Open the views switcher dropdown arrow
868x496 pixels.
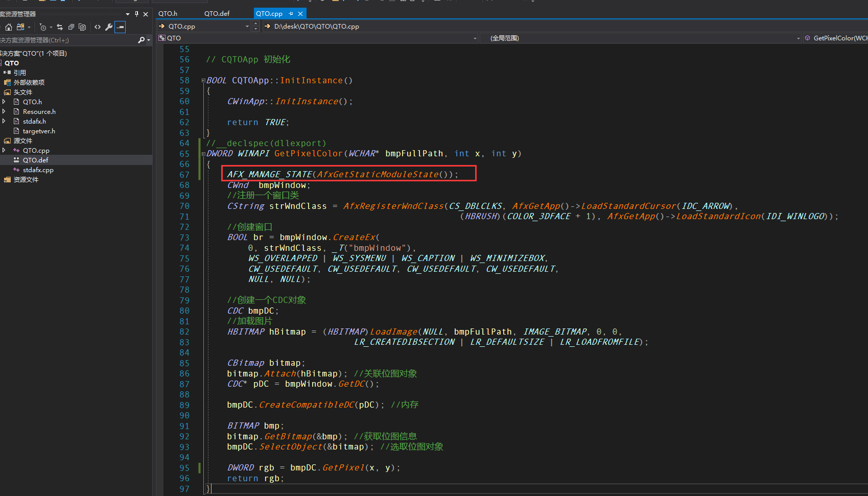29,27
